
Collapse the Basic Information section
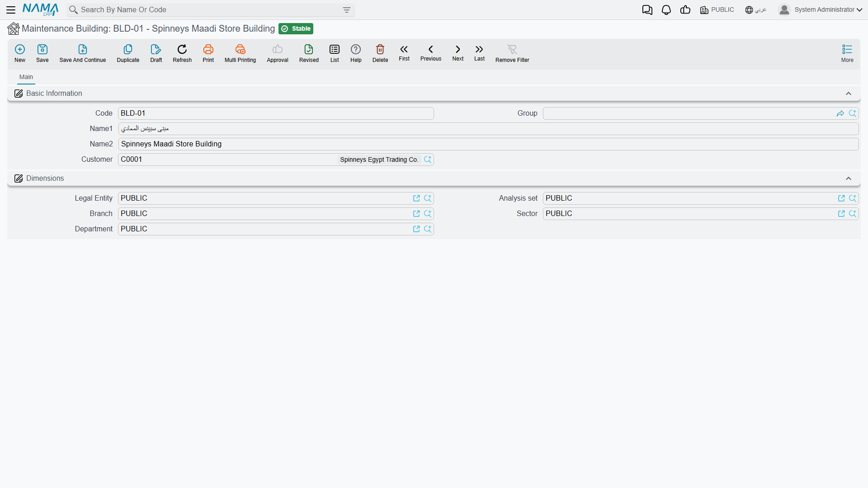pyautogui.click(x=849, y=94)
